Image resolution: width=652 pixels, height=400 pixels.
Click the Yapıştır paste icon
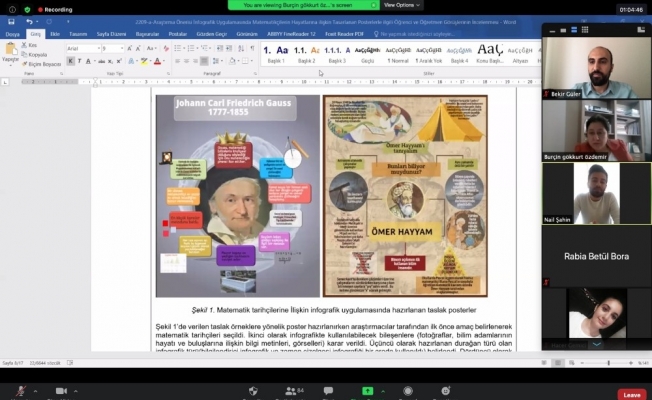(10, 50)
